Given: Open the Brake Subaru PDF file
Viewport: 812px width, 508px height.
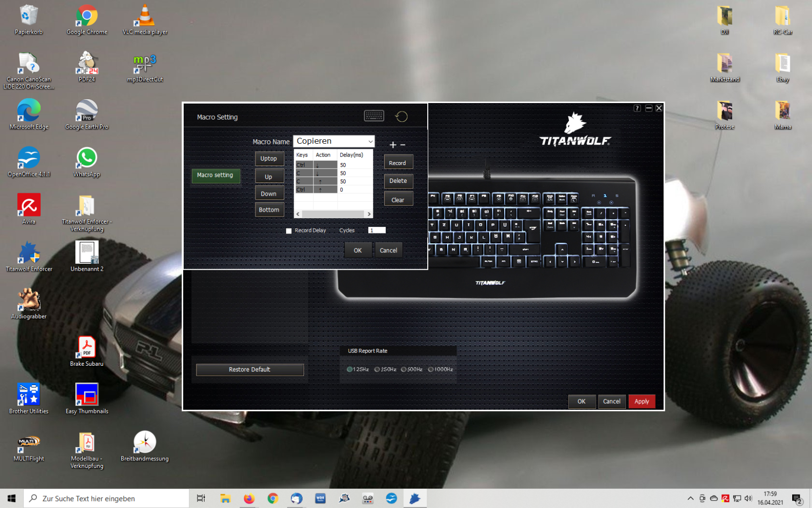Looking at the screenshot, I should pos(87,351).
